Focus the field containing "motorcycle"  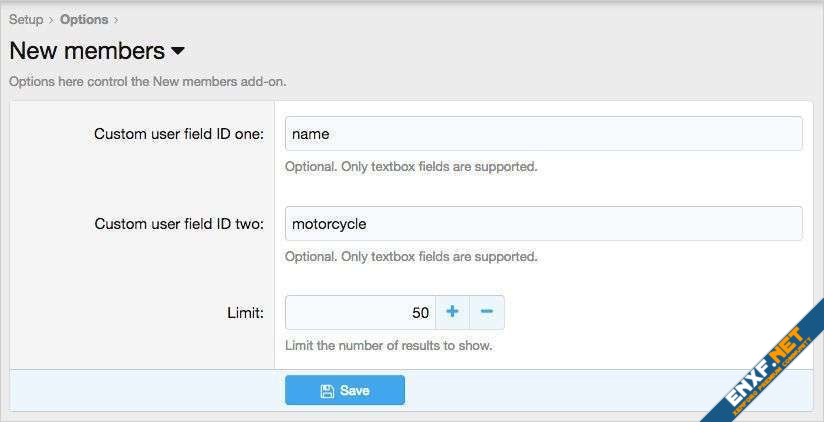(x=543, y=224)
